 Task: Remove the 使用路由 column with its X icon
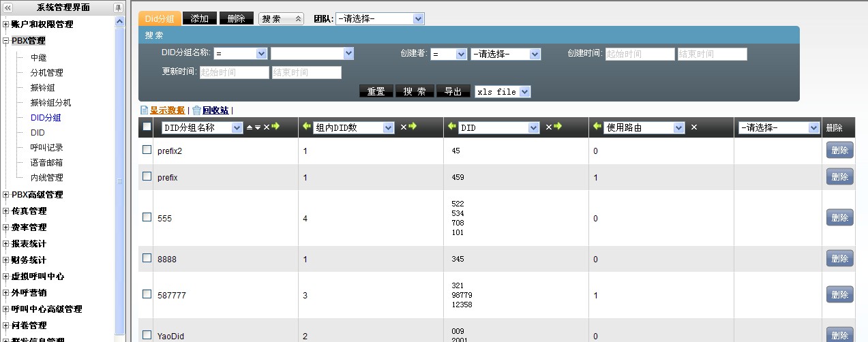[694, 127]
